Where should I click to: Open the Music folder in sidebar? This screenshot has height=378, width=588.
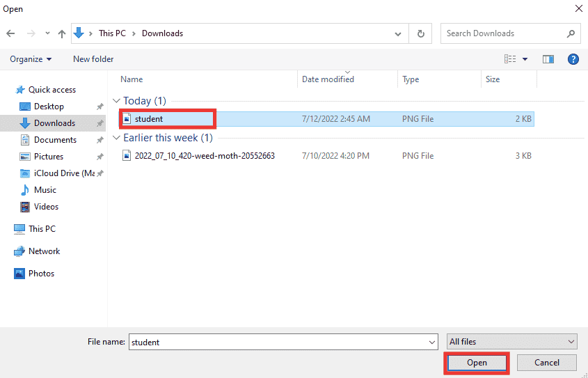(45, 190)
